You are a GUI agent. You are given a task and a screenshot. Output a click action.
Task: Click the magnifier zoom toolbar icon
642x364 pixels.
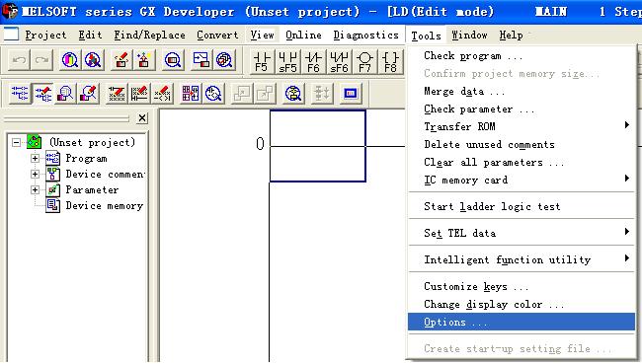point(173,60)
